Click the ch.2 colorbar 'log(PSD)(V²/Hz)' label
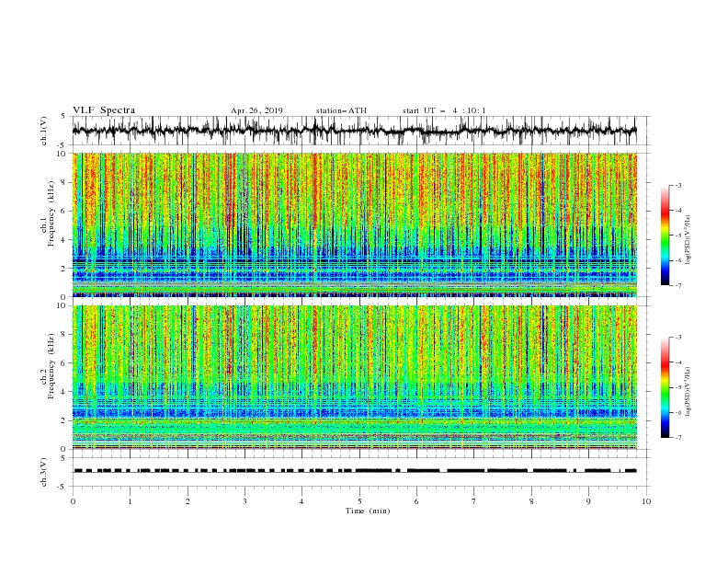The height and width of the screenshot is (563, 728). [688, 392]
